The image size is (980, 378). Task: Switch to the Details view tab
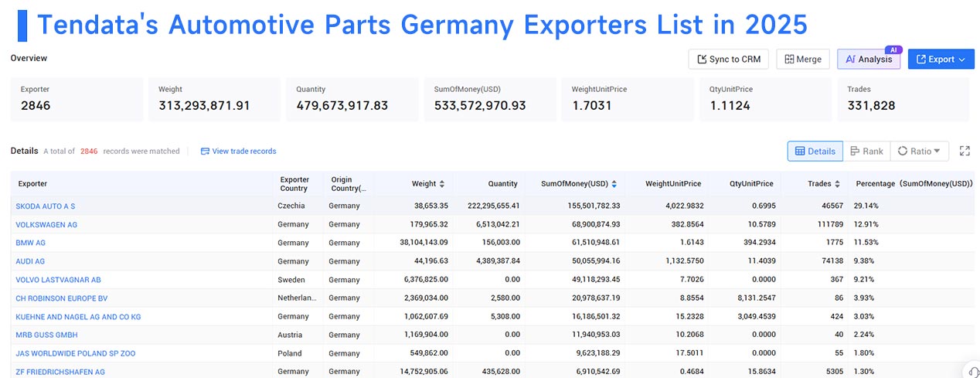point(815,152)
